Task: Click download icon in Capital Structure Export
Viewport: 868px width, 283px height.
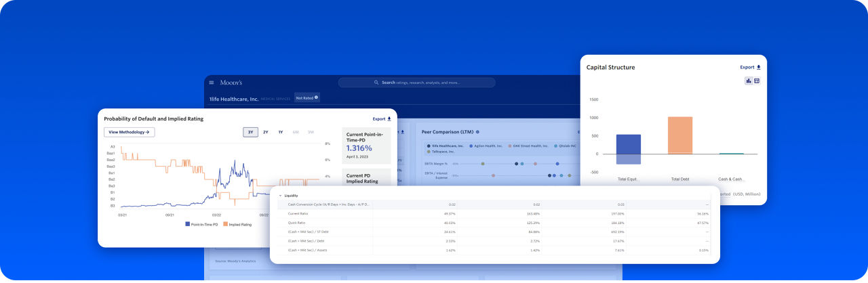Action: (759, 67)
